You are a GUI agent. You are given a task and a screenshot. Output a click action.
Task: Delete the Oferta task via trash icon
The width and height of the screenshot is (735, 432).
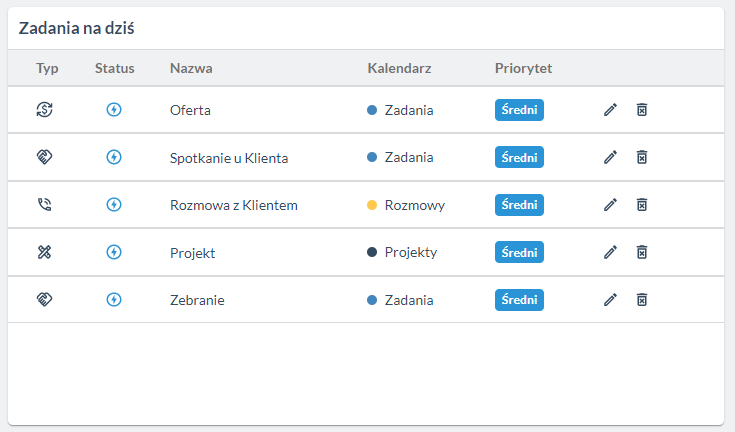click(x=642, y=110)
